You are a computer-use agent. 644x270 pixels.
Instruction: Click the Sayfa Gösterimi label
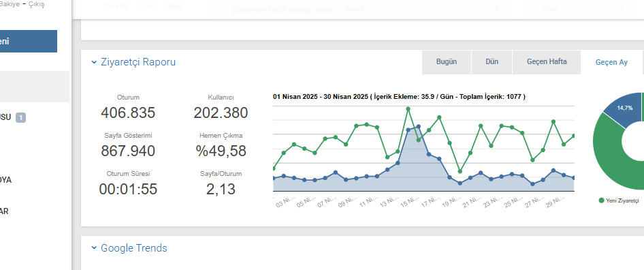[x=128, y=136]
